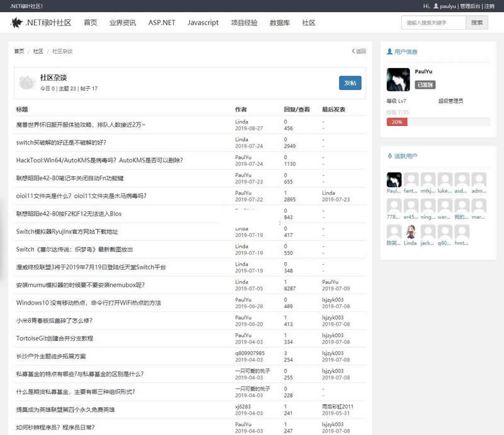504x435 pixels.
Task: Click the maple leaf site logo
Action: click(x=16, y=23)
